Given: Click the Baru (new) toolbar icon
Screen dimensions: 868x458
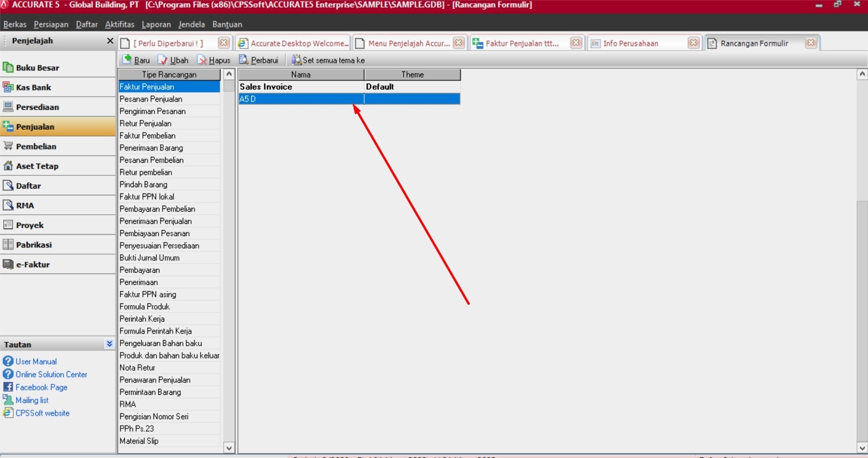Looking at the screenshot, I should point(127,60).
